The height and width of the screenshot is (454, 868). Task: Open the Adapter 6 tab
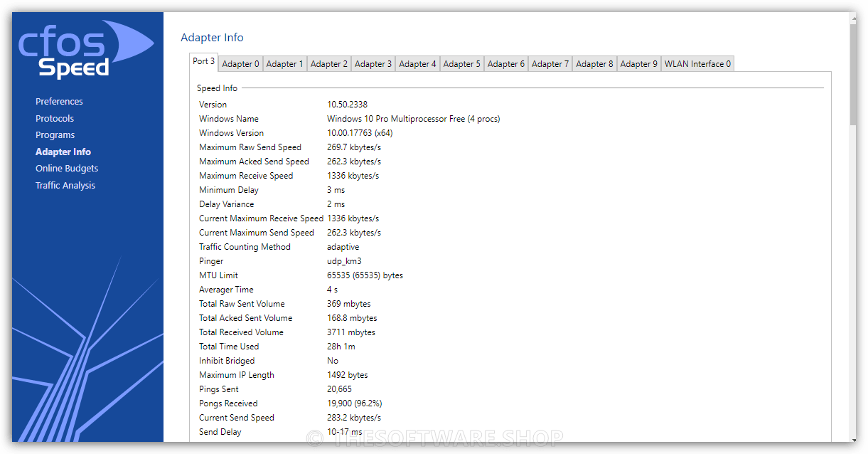[506, 64]
